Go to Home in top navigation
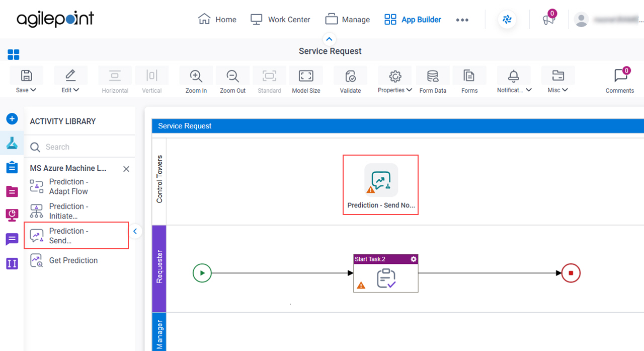Viewport: 644px width, 351px height. coord(217,20)
